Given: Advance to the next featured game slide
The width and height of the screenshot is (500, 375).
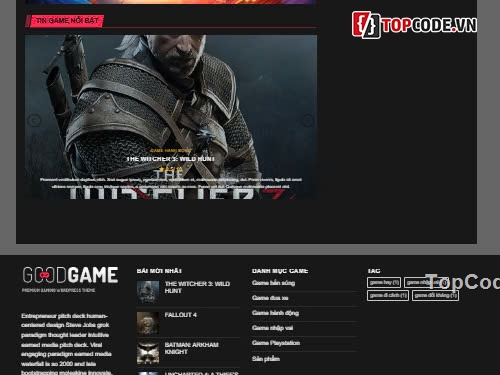Looking at the screenshot, I should tap(308, 120).
